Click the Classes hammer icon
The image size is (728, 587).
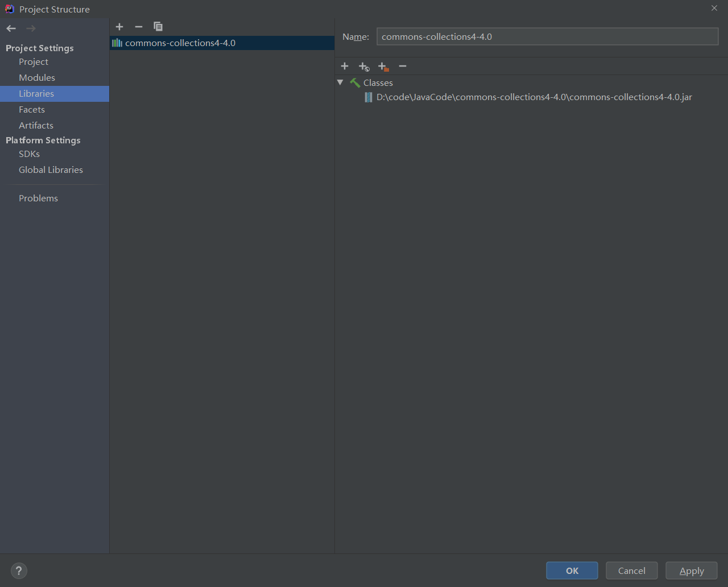pos(355,83)
